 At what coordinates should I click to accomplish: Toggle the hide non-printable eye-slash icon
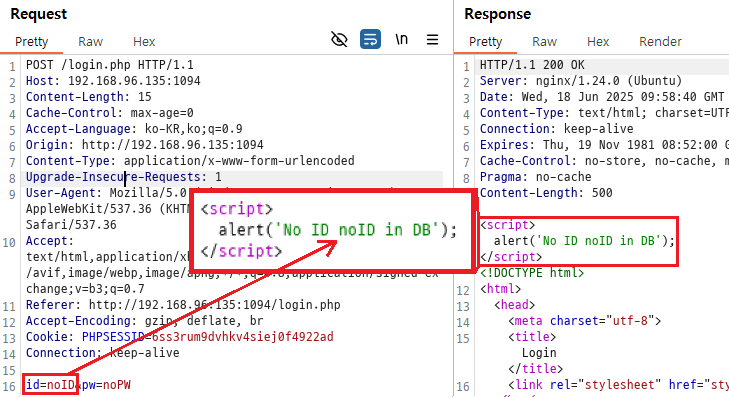(339, 40)
